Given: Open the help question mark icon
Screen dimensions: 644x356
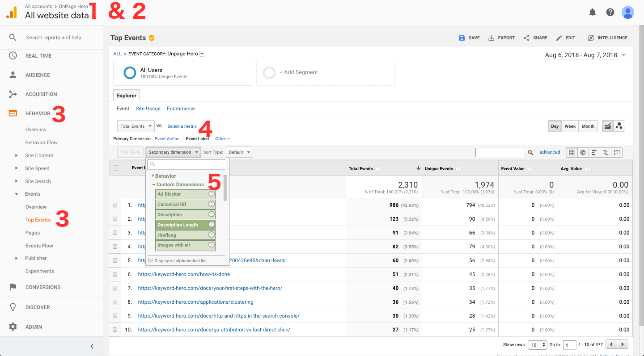Looking at the screenshot, I should [610, 13].
